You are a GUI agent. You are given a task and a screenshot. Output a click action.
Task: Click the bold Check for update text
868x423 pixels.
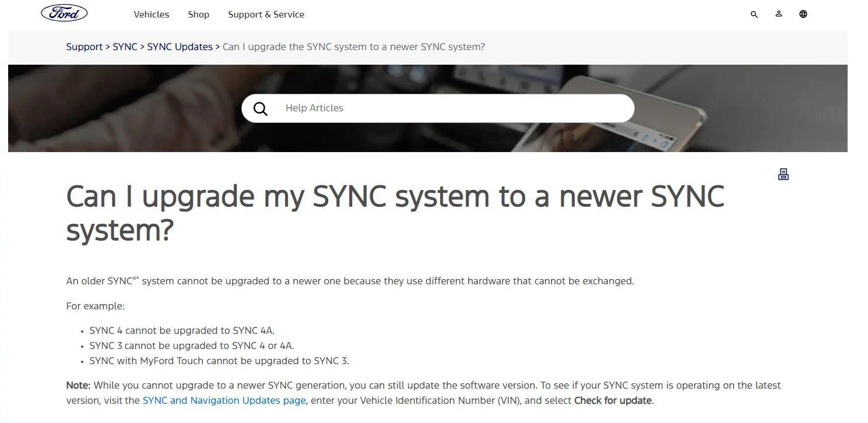click(x=613, y=400)
